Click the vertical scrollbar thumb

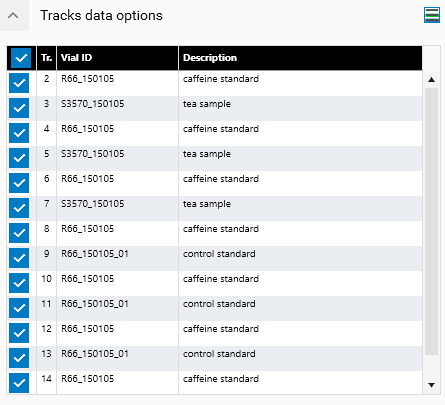[431, 221]
